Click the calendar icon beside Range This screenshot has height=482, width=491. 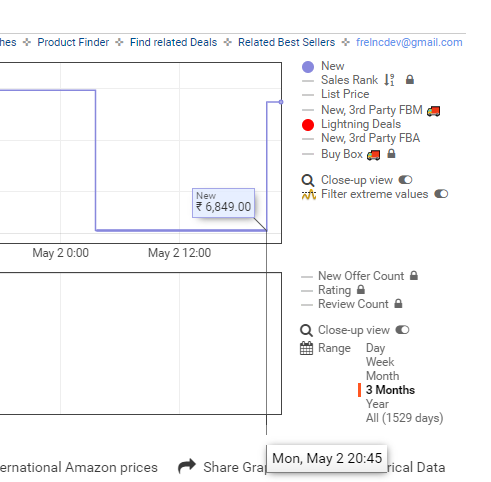point(306,348)
